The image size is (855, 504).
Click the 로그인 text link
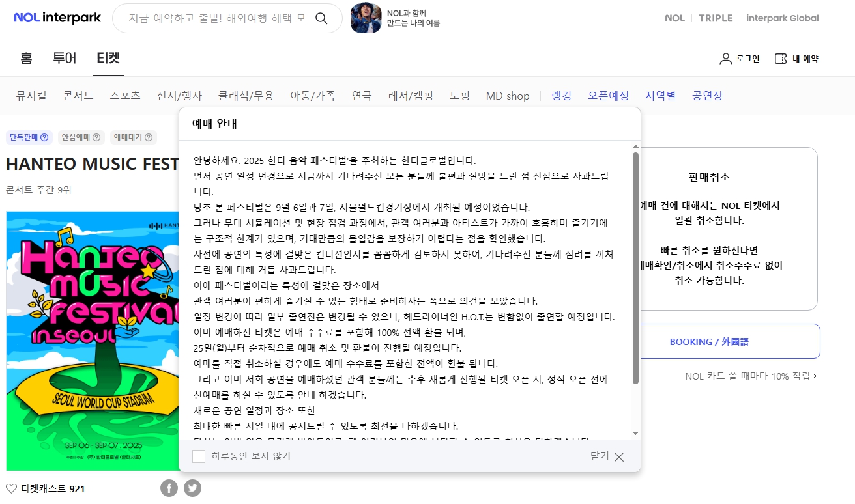pos(748,59)
